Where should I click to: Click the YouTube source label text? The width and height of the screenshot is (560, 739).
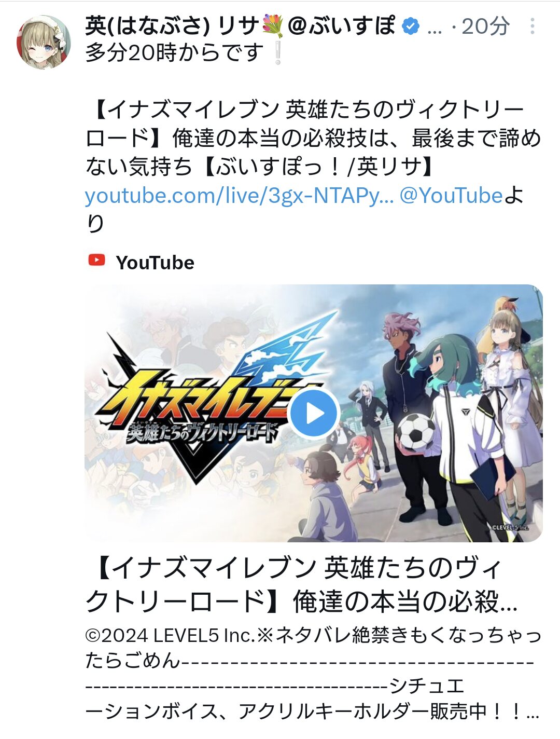pos(155,263)
